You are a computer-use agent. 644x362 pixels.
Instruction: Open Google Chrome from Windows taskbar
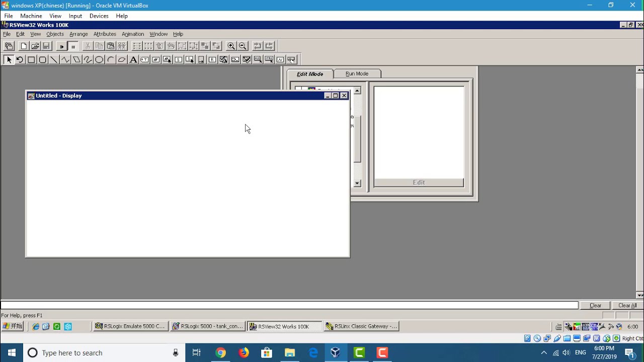tap(220, 353)
